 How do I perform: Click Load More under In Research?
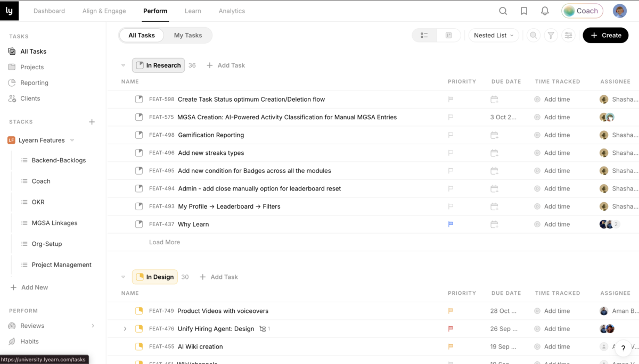(x=165, y=242)
